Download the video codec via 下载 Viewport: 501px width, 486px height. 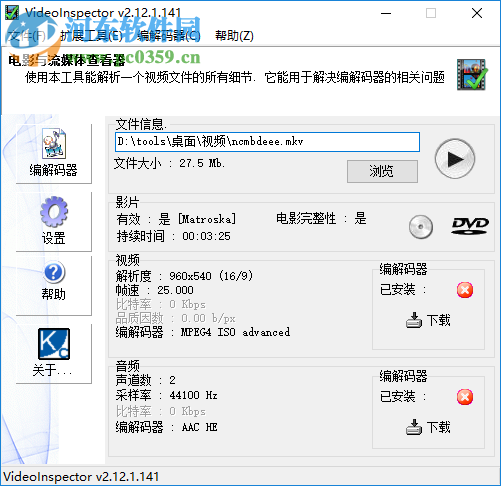pyautogui.click(x=428, y=320)
